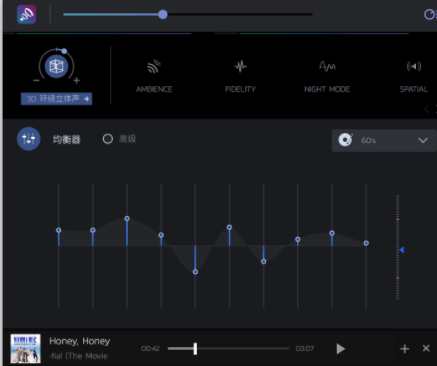Expand preset list with chevron arrow
437x366 pixels.
[423, 140]
